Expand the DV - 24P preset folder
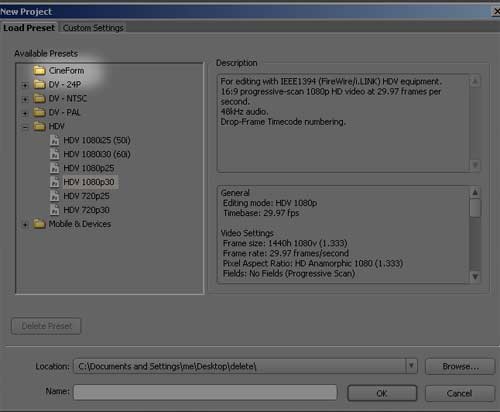 pos(25,85)
